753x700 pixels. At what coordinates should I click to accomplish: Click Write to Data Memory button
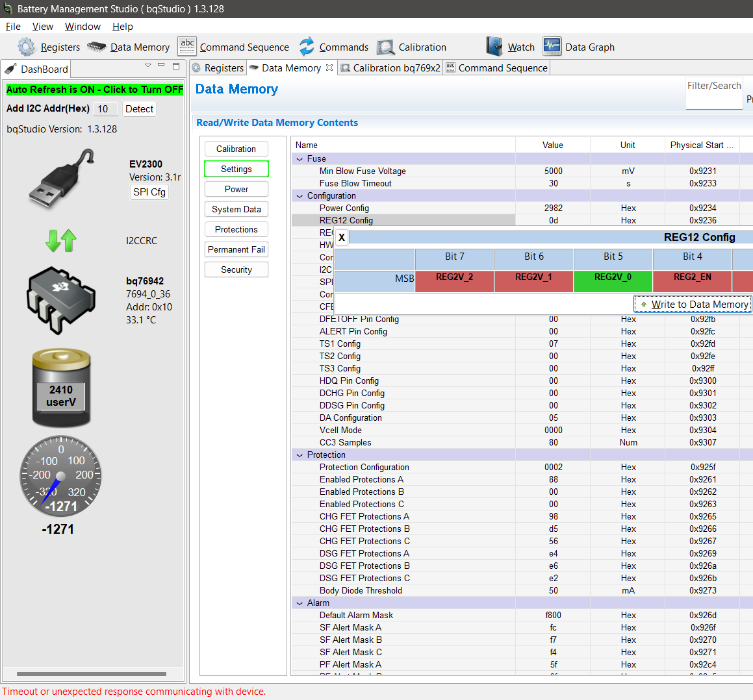click(693, 305)
